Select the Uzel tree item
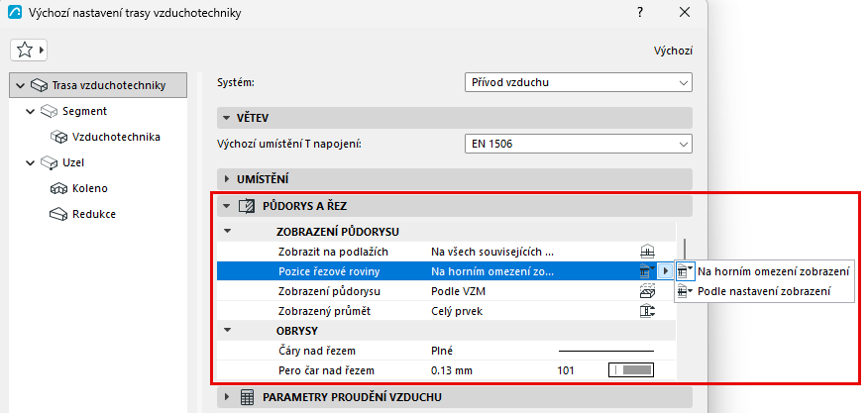Screen dimensions: 868x413 click(73, 162)
